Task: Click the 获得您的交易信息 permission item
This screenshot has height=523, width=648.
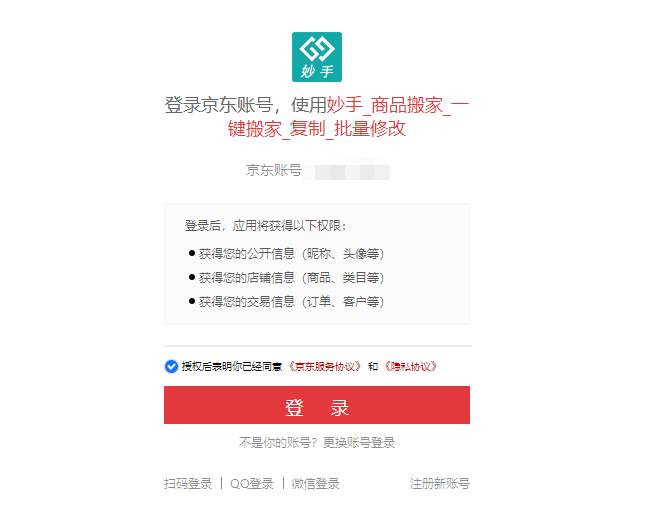Action: (x=291, y=302)
